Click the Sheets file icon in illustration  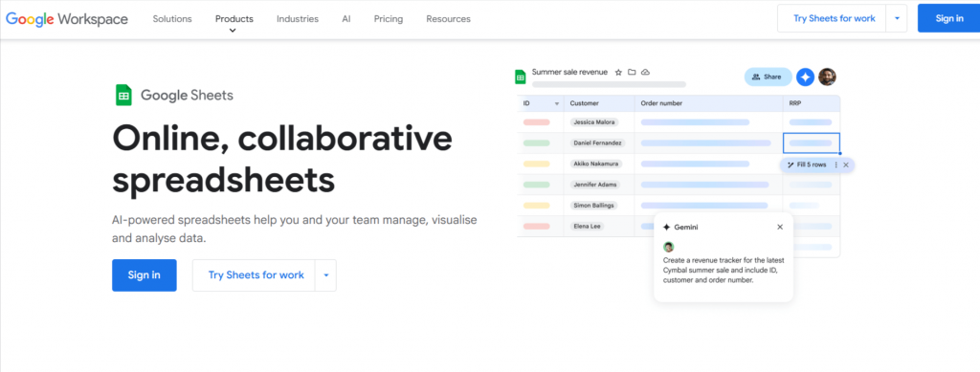click(x=520, y=77)
